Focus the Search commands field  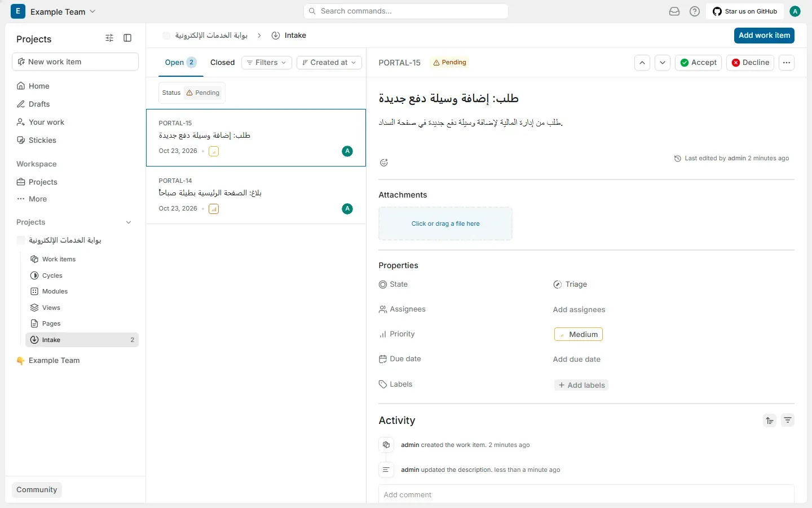406,11
